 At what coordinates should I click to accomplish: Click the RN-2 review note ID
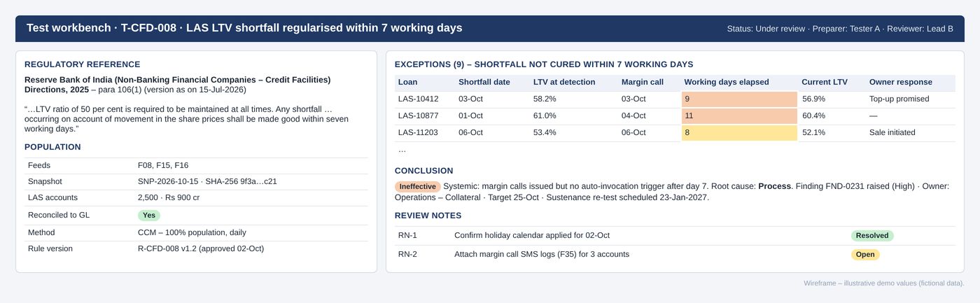(x=407, y=255)
